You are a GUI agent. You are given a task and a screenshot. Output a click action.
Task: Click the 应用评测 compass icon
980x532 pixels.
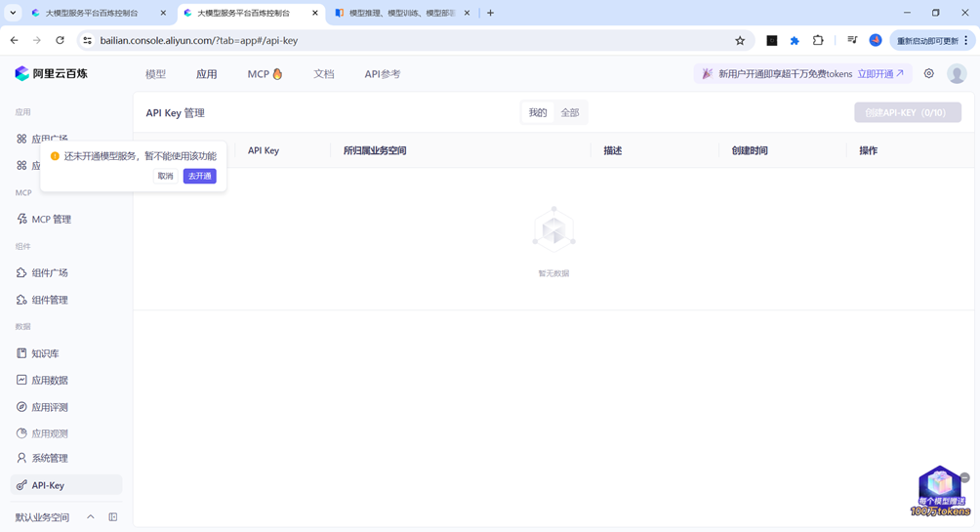21,407
